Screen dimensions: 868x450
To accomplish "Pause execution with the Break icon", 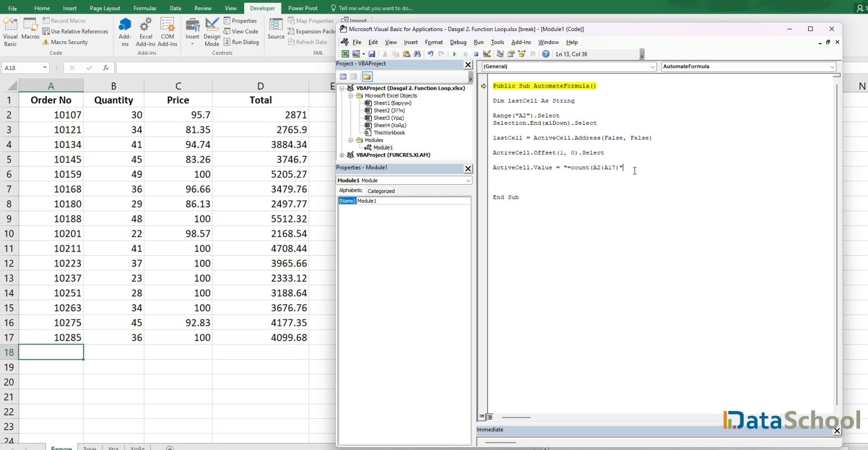I will point(465,53).
